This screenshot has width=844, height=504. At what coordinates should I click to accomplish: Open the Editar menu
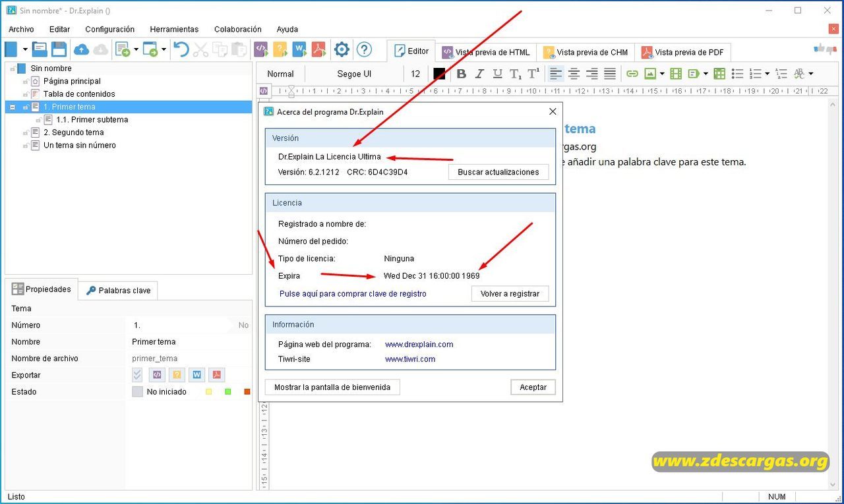[x=59, y=29]
